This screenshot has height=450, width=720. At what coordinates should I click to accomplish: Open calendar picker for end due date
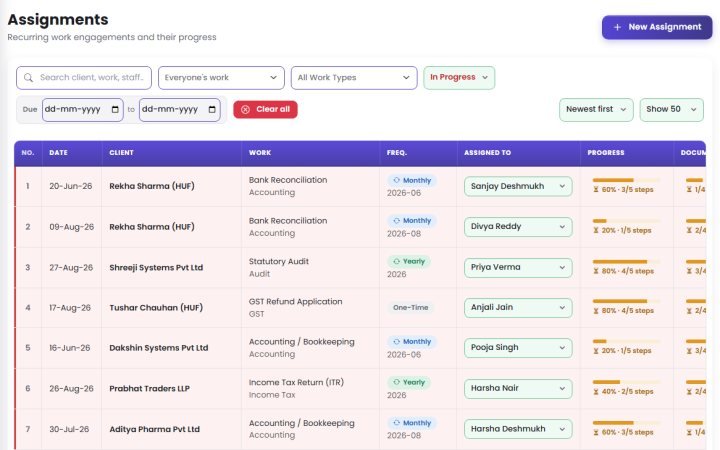(212, 109)
